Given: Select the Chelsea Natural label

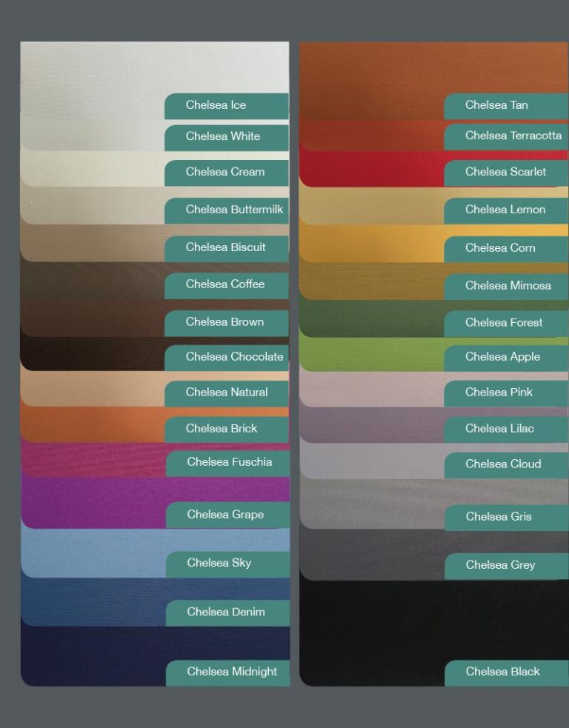Looking at the screenshot, I should pos(227,393).
